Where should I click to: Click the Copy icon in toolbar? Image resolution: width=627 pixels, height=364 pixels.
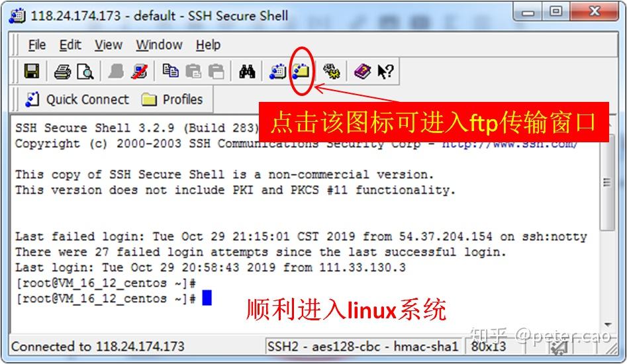(170, 71)
